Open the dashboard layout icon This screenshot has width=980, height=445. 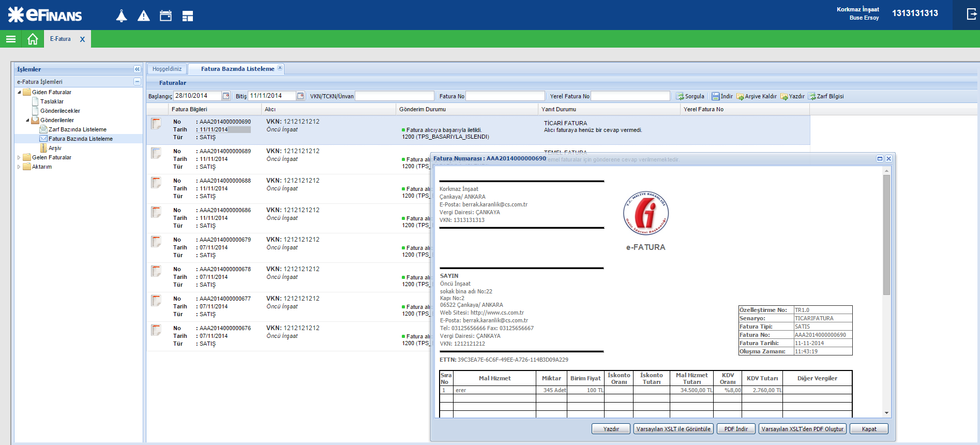point(188,16)
